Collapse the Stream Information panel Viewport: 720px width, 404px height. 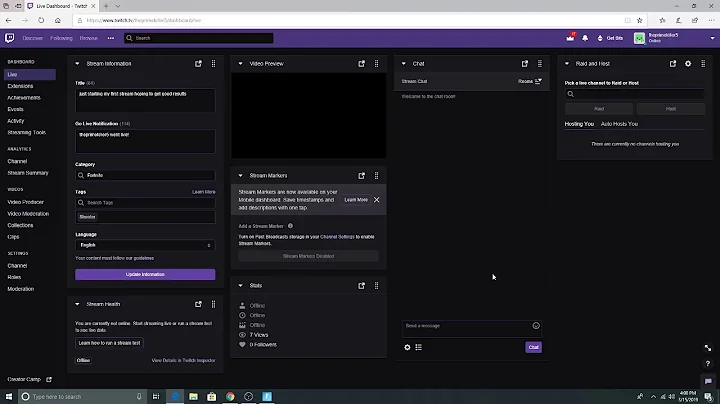coord(77,63)
